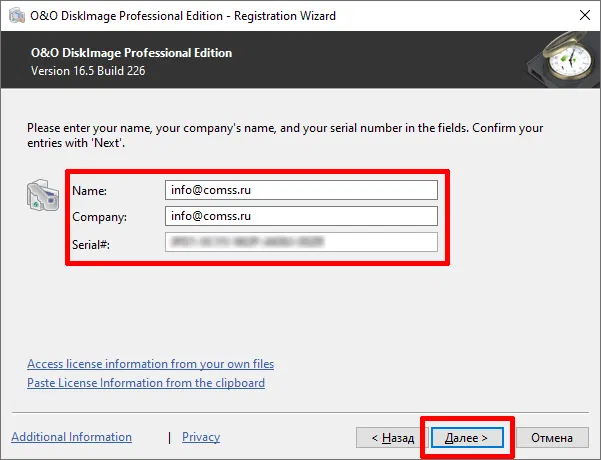Click the 'Name:' label
601x460 pixels.
tap(89, 190)
